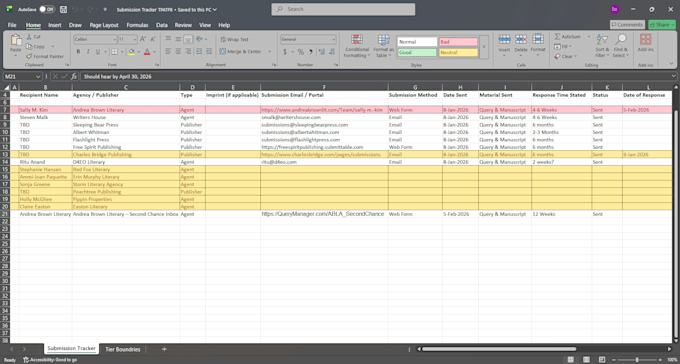Click the zoom slider in status bar
Screen dimensions: 680x364
(x=637, y=360)
